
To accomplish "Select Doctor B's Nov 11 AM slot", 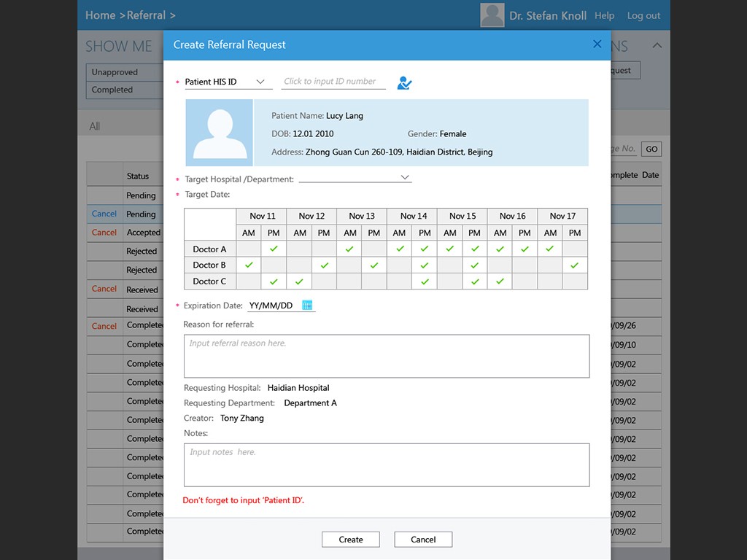I will [x=249, y=265].
